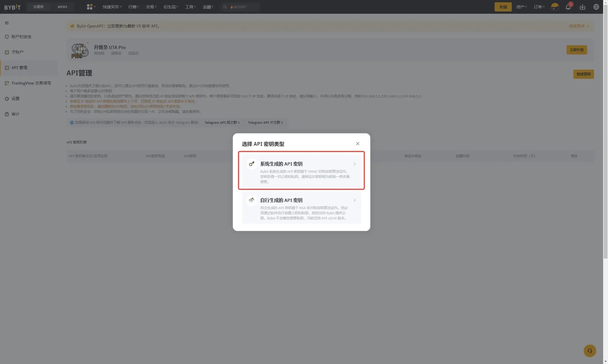Click the apps grid icon
This screenshot has width=608, height=364.
click(90, 7)
